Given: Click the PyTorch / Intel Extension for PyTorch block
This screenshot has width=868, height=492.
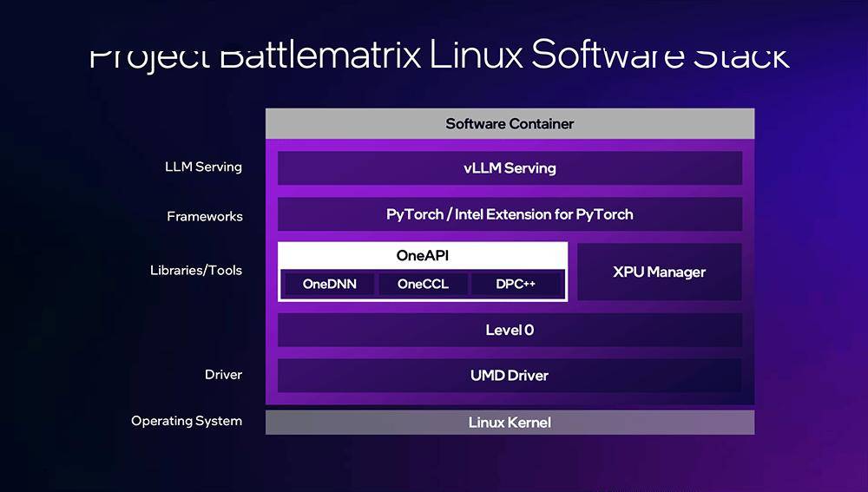Looking at the screenshot, I should point(510,214).
